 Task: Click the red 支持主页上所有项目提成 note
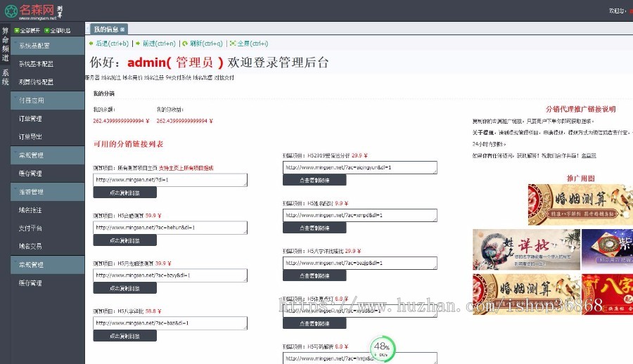(x=186, y=168)
